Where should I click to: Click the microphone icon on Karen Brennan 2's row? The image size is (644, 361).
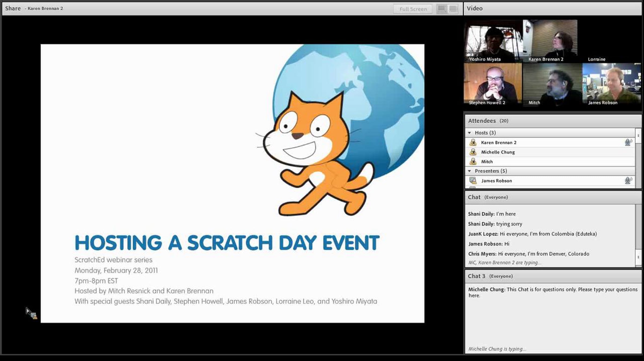pyautogui.click(x=628, y=142)
